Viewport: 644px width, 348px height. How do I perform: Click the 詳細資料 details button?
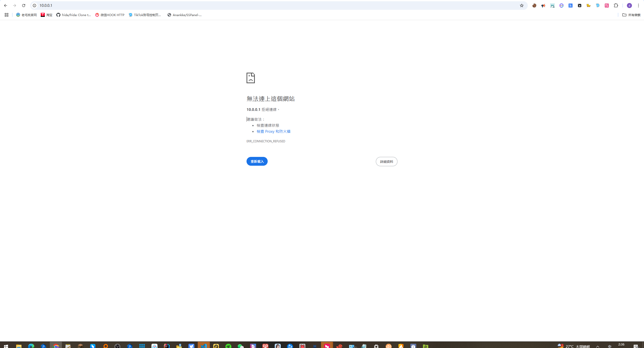[x=386, y=162]
